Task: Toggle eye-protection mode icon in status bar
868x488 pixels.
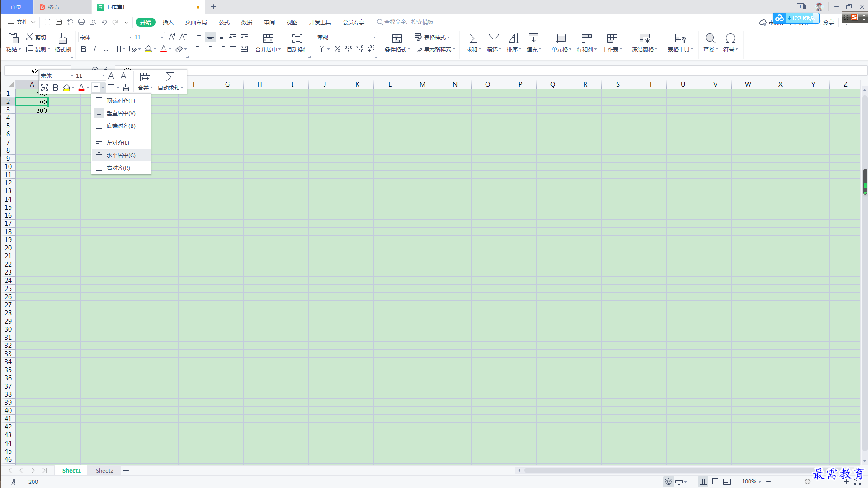Action: (668, 482)
